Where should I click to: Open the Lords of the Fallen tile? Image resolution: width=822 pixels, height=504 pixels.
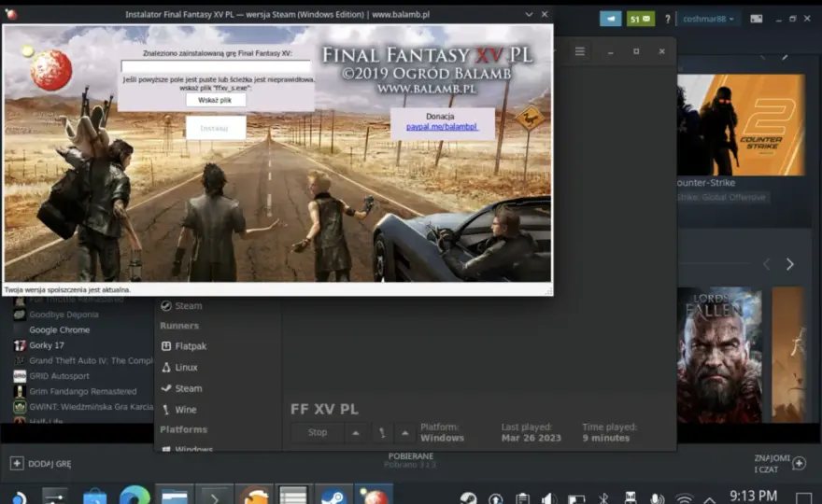tap(719, 355)
